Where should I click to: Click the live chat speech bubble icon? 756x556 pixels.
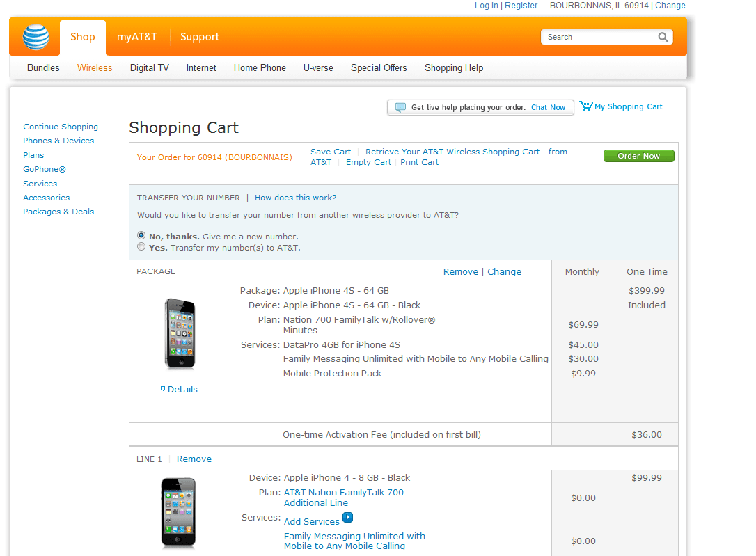[400, 107]
